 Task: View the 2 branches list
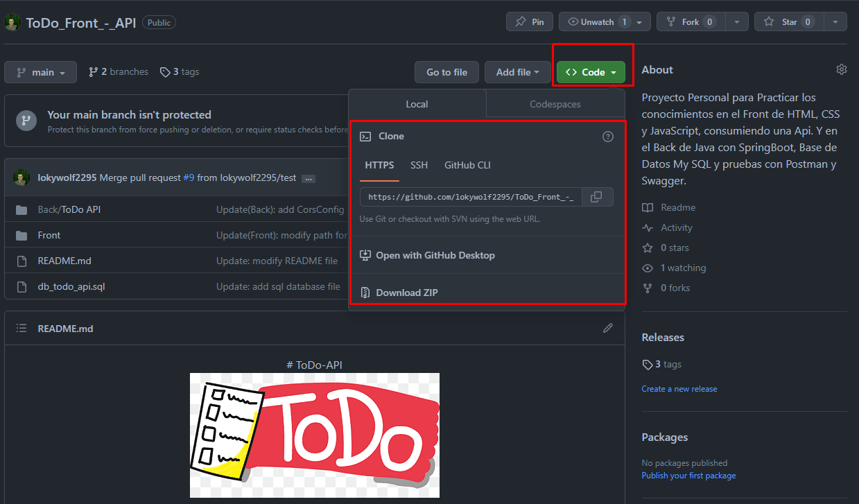click(x=119, y=71)
